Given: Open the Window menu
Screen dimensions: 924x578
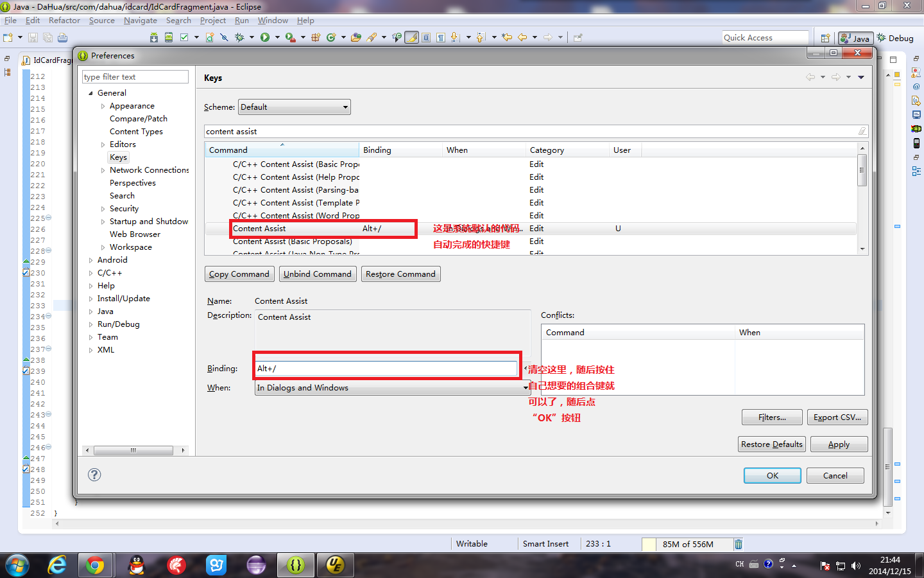Looking at the screenshot, I should 273,21.
